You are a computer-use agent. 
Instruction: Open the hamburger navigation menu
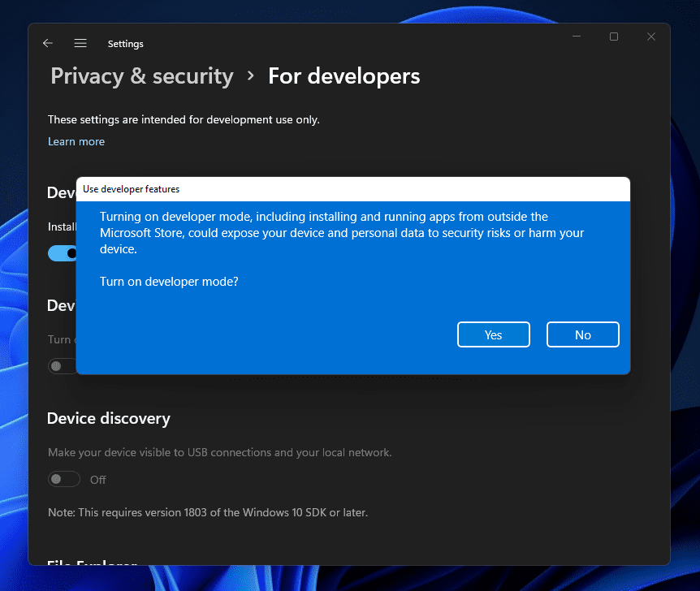pyautogui.click(x=80, y=44)
